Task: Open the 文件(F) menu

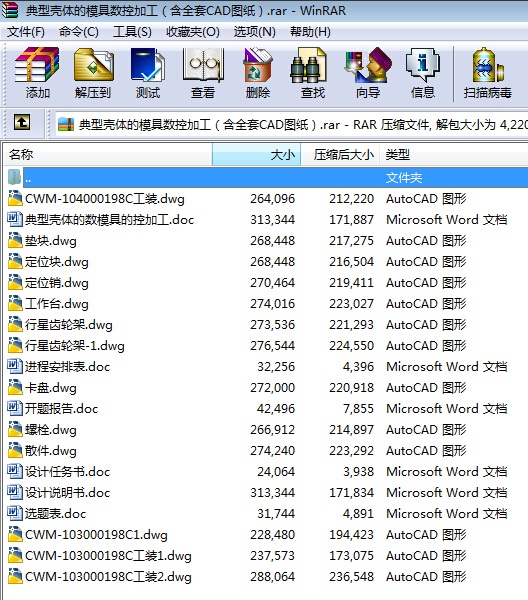Action: [x=26, y=32]
